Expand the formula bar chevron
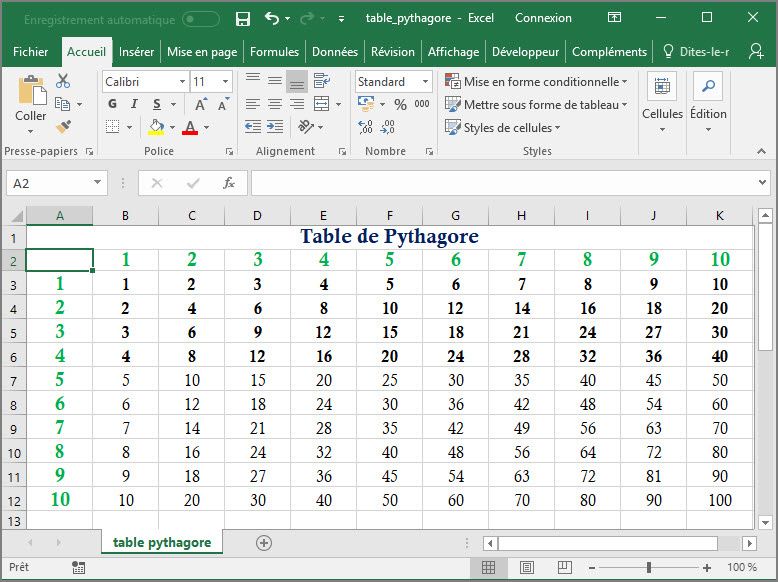Viewport: 778px width, 582px height. (x=762, y=183)
